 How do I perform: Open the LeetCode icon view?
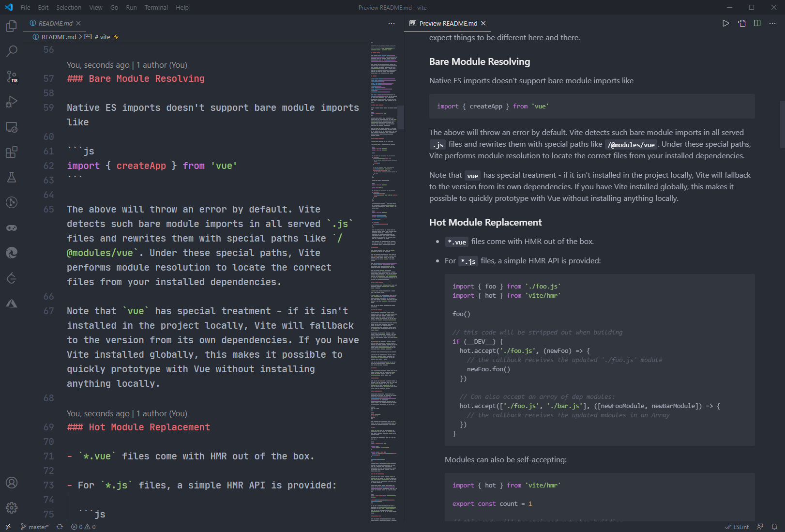tap(12, 278)
